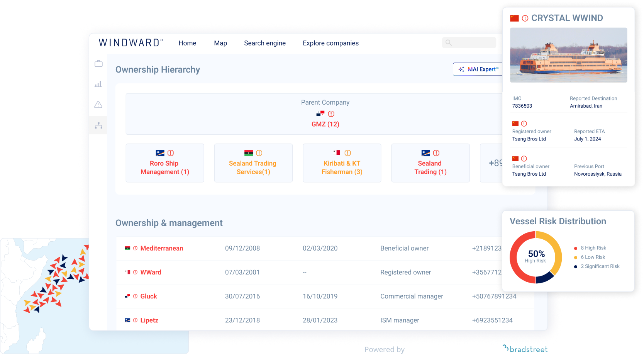
Task: Click the MAI Expert button
Action: (x=478, y=69)
